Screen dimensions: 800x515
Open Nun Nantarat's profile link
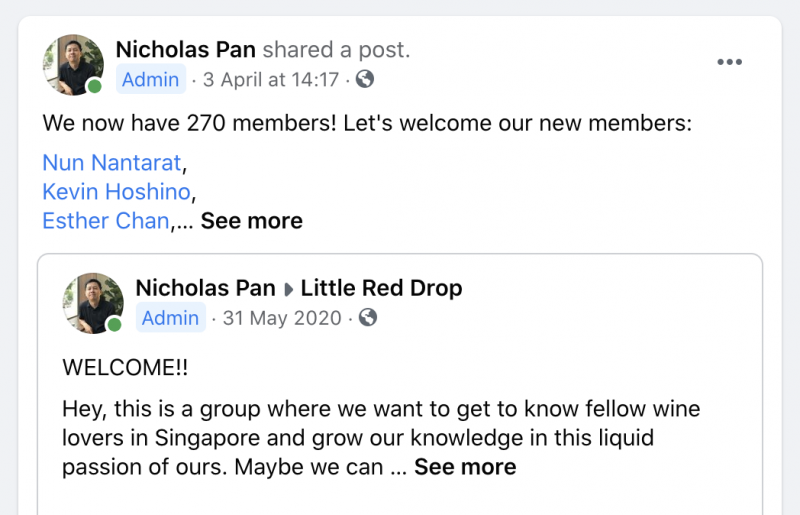click(112, 163)
